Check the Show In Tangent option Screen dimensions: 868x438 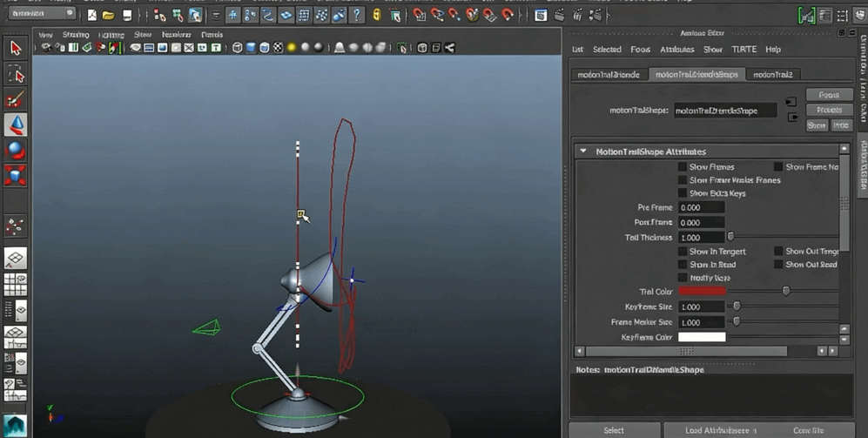[x=683, y=252]
